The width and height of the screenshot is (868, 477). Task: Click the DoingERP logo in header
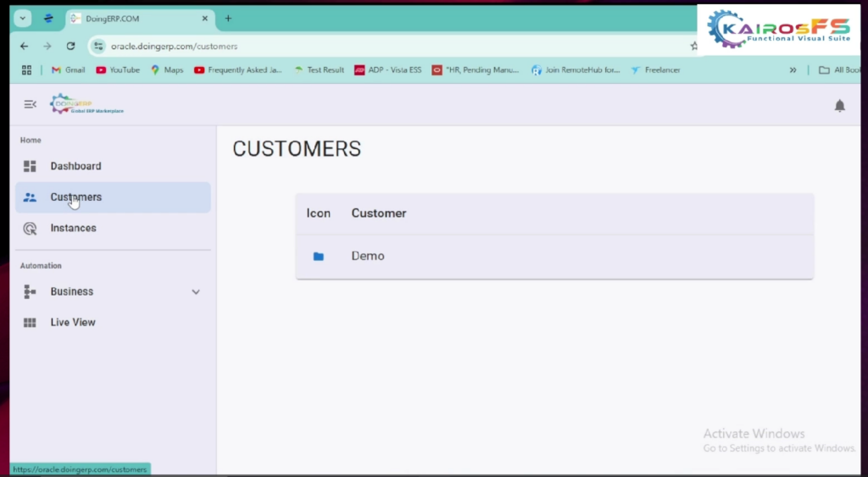[x=86, y=104]
